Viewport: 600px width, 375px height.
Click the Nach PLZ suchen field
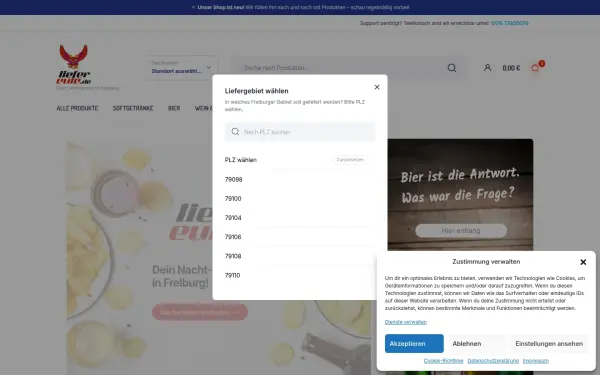(300, 132)
